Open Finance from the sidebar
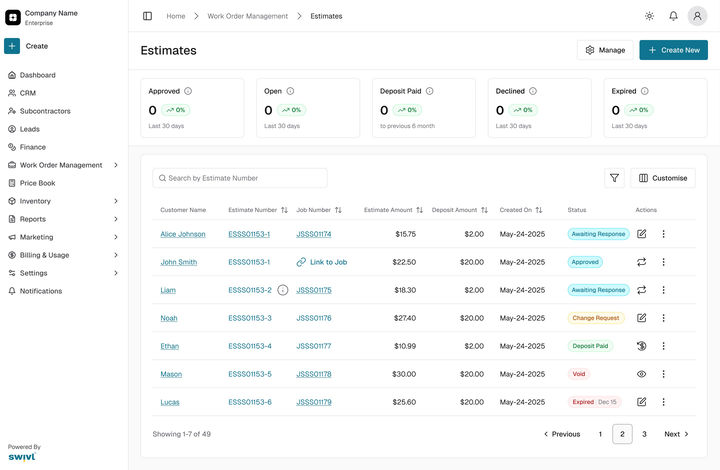This screenshot has width=720, height=470. tap(27, 147)
